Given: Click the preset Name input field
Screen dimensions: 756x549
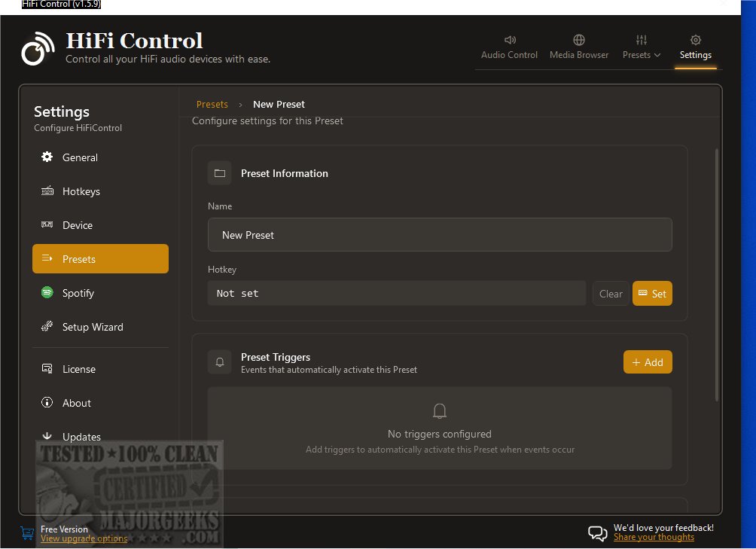Looking at the screenshot, I should coord(440,235).
